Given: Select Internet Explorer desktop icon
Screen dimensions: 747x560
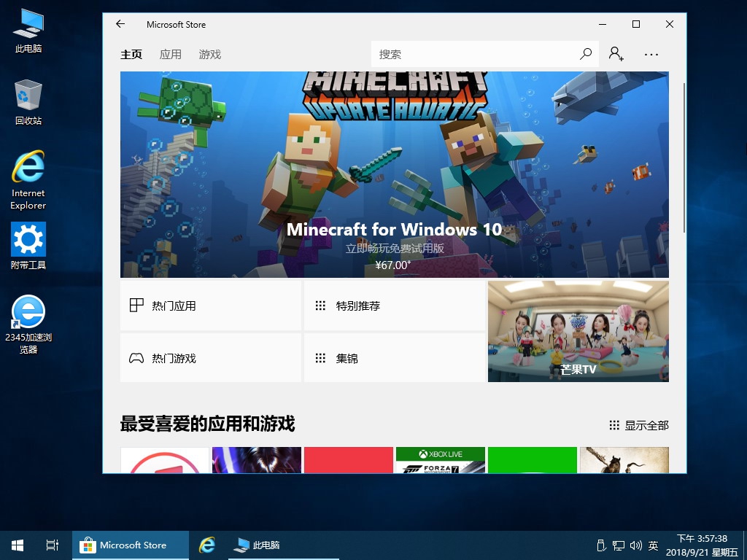Looking at the screenshot, I should click(28, 180).
